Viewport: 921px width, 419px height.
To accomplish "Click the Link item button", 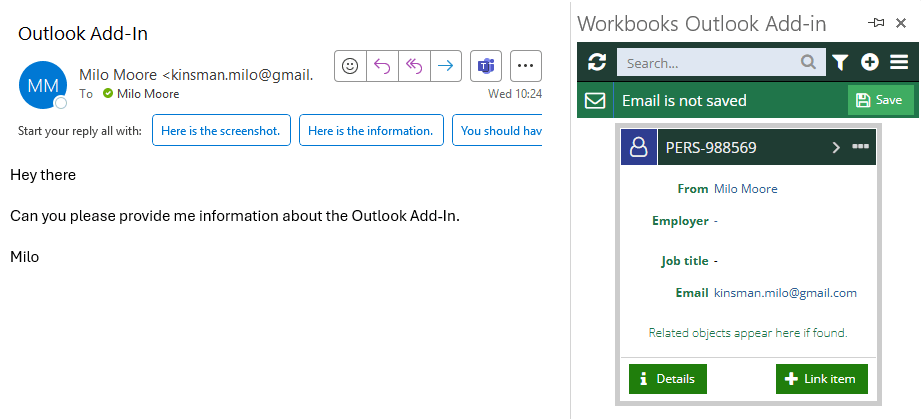I will pyautogui.click(x=822, y=379).
